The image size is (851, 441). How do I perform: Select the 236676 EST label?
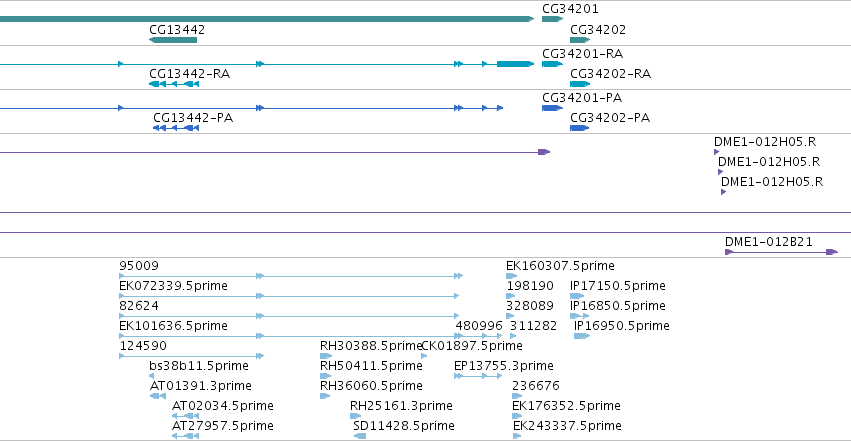click(x=536, y=386)
